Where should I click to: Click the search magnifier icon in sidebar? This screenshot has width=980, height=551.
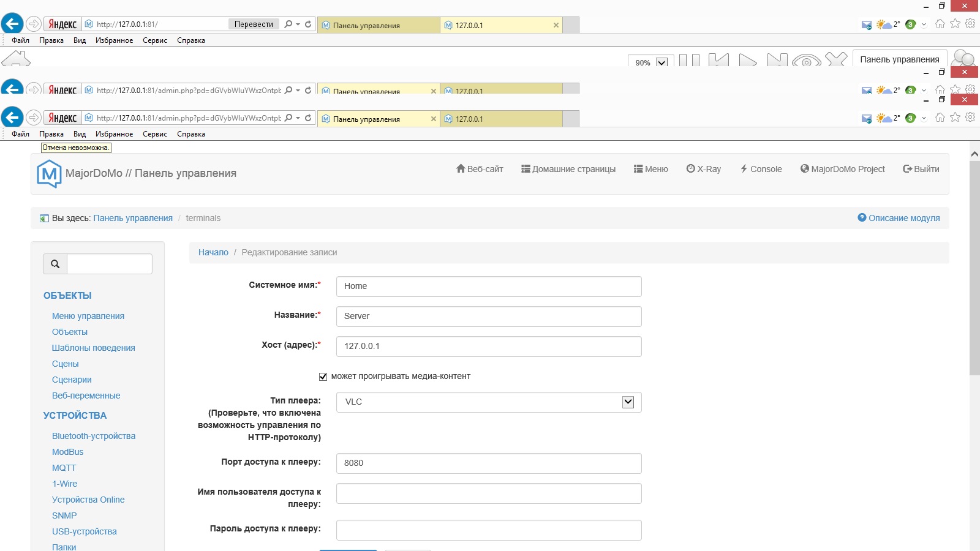[x=55, y=264]
